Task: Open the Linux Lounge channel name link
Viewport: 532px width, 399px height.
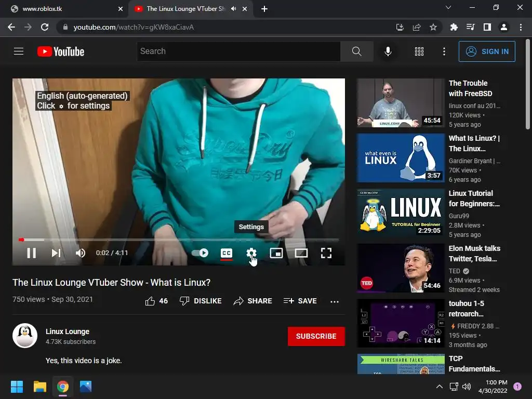Action: 68,331
